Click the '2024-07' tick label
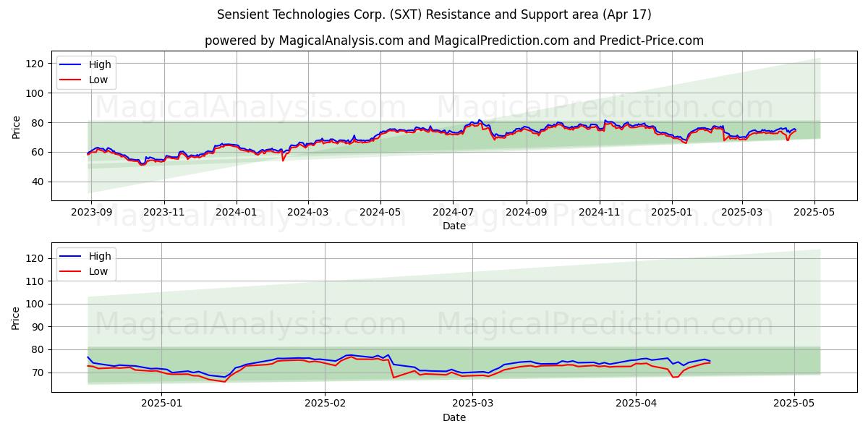 pyautogui.click(x=453, y=212)
